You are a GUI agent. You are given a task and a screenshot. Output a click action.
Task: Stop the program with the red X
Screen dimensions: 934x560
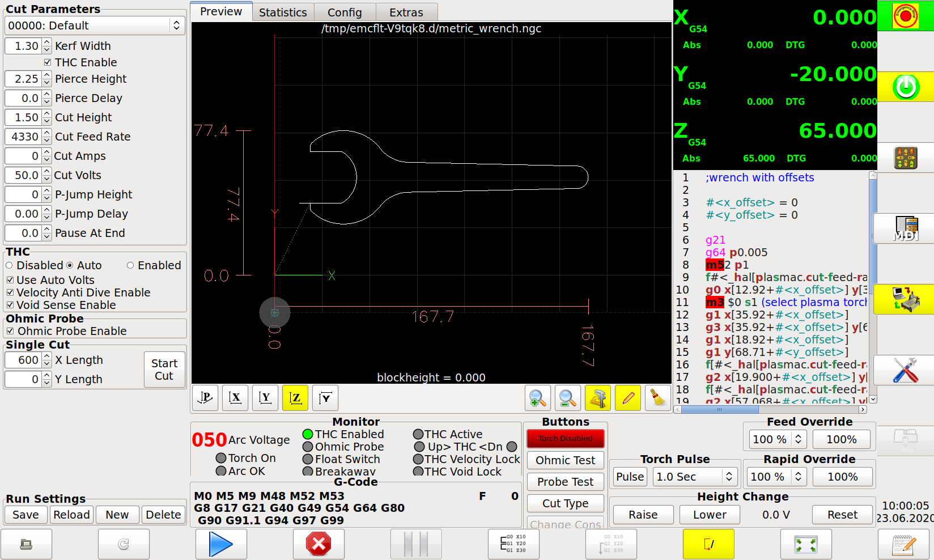point(319,544)
